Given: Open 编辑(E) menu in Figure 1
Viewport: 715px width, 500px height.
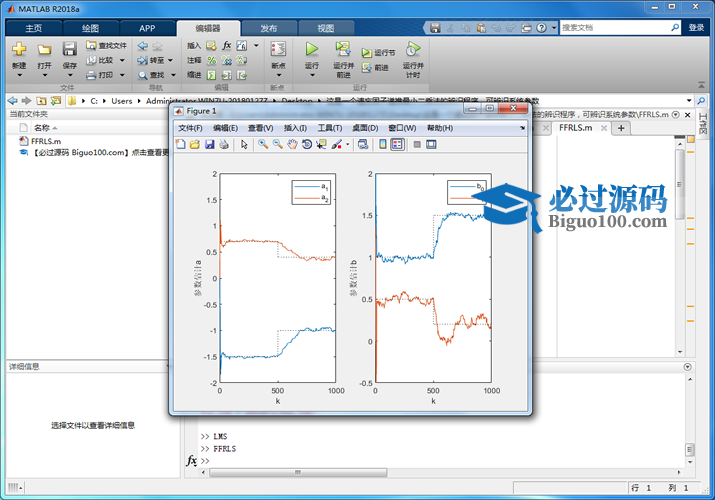Looking at the screenshot, I should 225,128.
